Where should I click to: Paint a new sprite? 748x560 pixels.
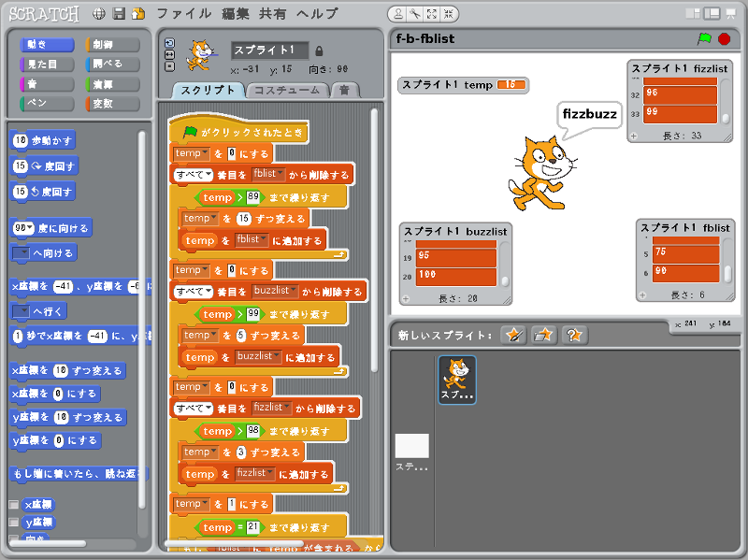point(513,335)
